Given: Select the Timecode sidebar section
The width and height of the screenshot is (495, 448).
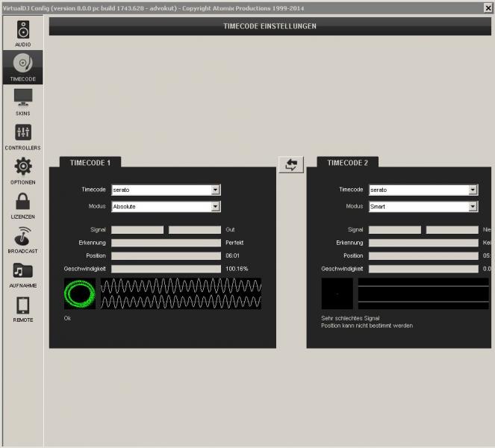Looking at the screenshot, I should click(x=22, y=67).
